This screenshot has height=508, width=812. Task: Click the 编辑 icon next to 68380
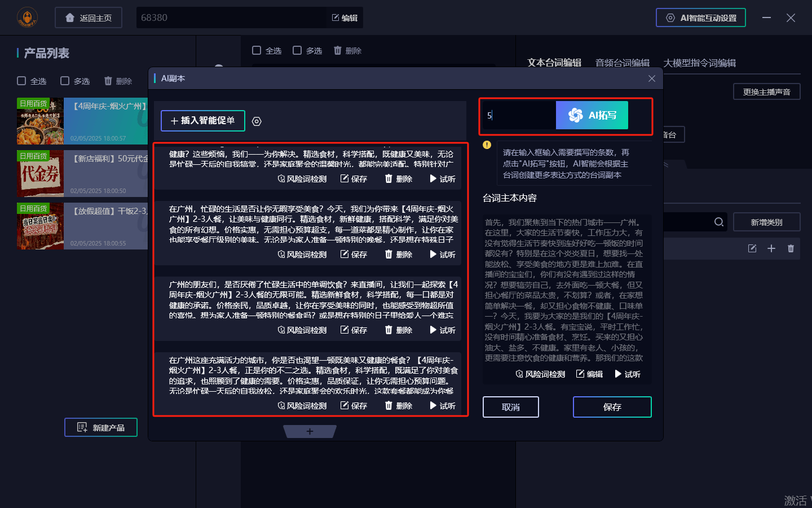[345, 18]
